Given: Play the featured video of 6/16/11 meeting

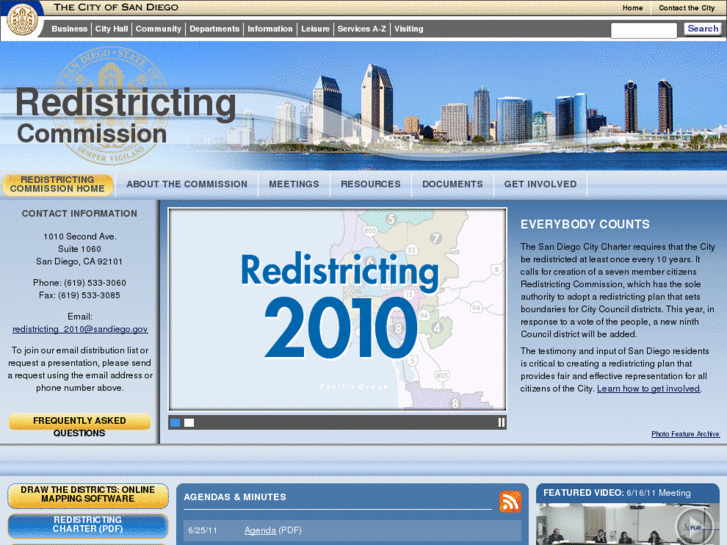Looking at the screenshot, I should click(x=694, y=527).
